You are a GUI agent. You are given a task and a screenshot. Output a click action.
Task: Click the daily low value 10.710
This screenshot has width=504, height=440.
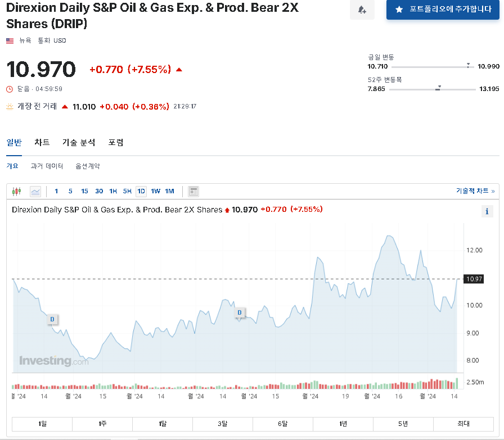377,66
